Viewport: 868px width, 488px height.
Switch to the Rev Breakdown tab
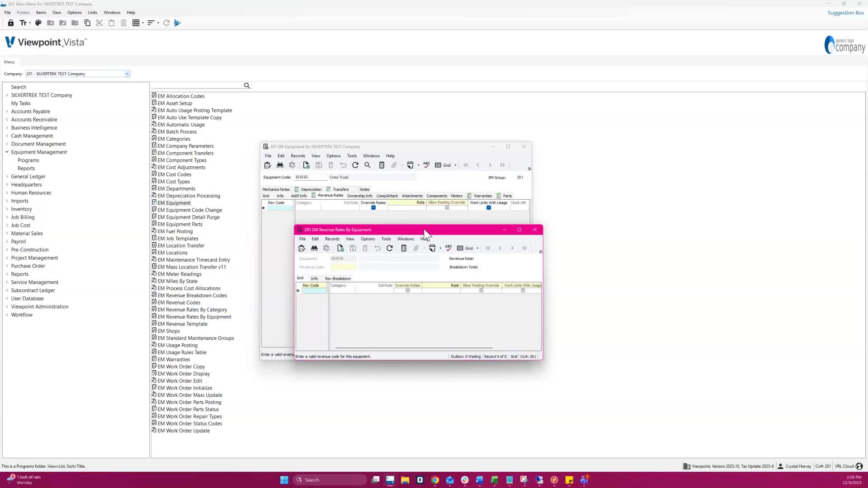[338, 278]
